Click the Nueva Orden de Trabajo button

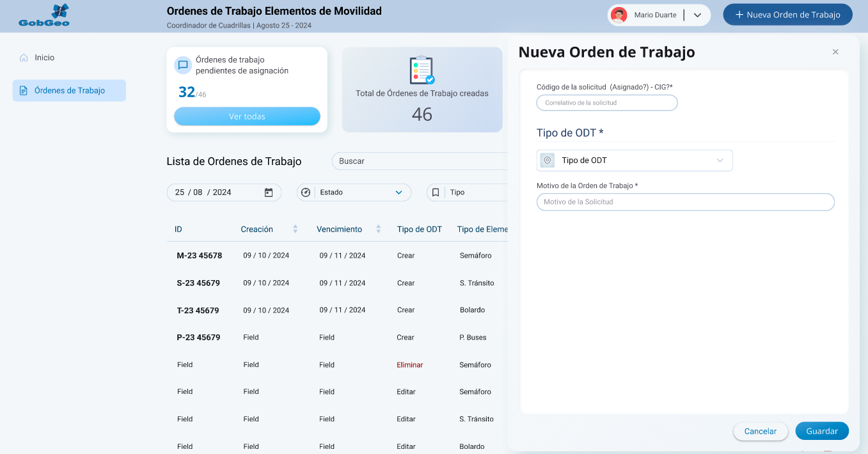[787, 15]
